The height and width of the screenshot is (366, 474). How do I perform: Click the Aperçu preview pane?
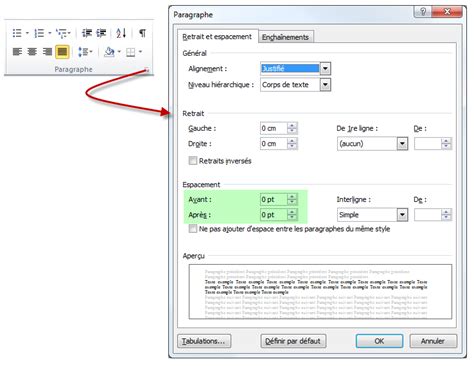320,292
